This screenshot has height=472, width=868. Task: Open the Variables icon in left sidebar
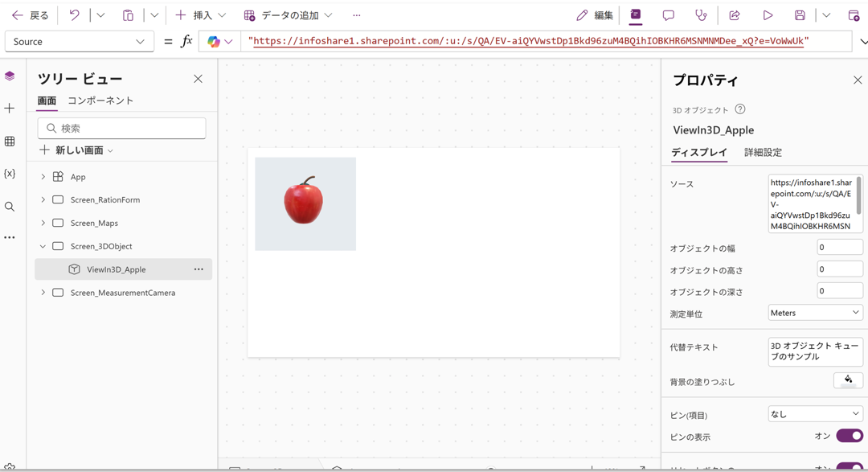click(x=10, y=174)
